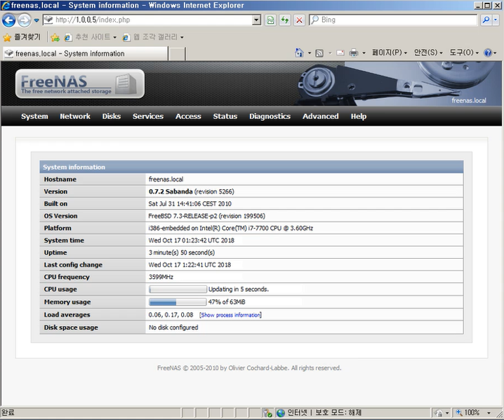
Task: Click the Print icon in command bar
Action: [354, 53]
